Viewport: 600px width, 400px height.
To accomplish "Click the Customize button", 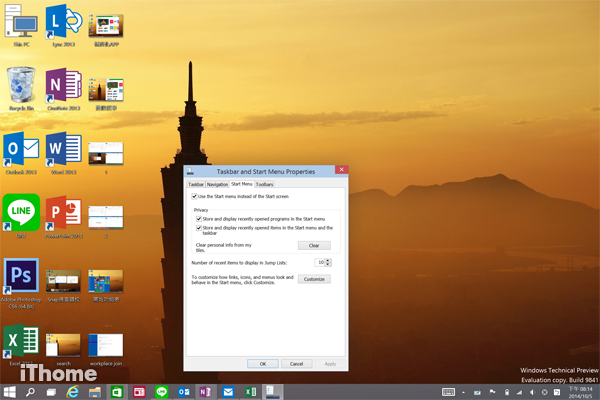I will pyautogui.click(x=313, y=279).
